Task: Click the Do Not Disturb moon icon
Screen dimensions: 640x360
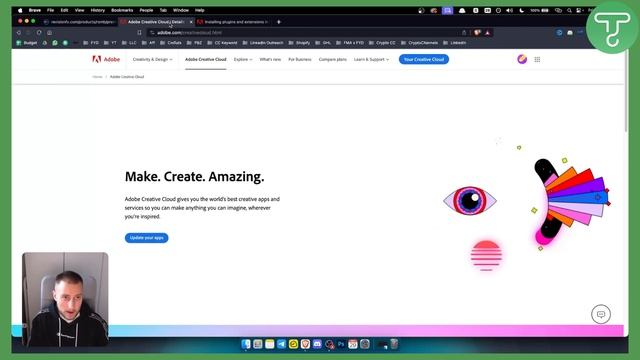Action: [x=522, y=10]
